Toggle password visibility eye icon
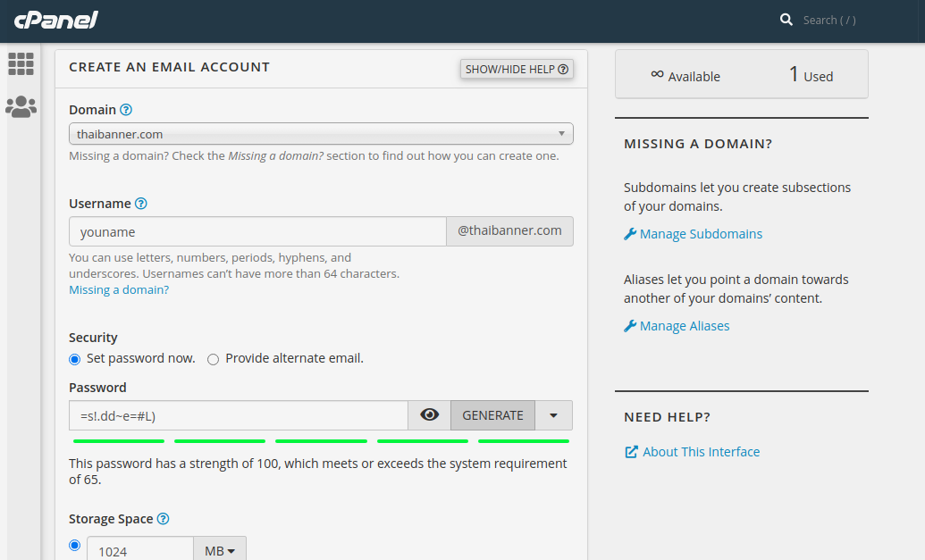Screen dimensions: 925x560 click(x=430, y=415)
